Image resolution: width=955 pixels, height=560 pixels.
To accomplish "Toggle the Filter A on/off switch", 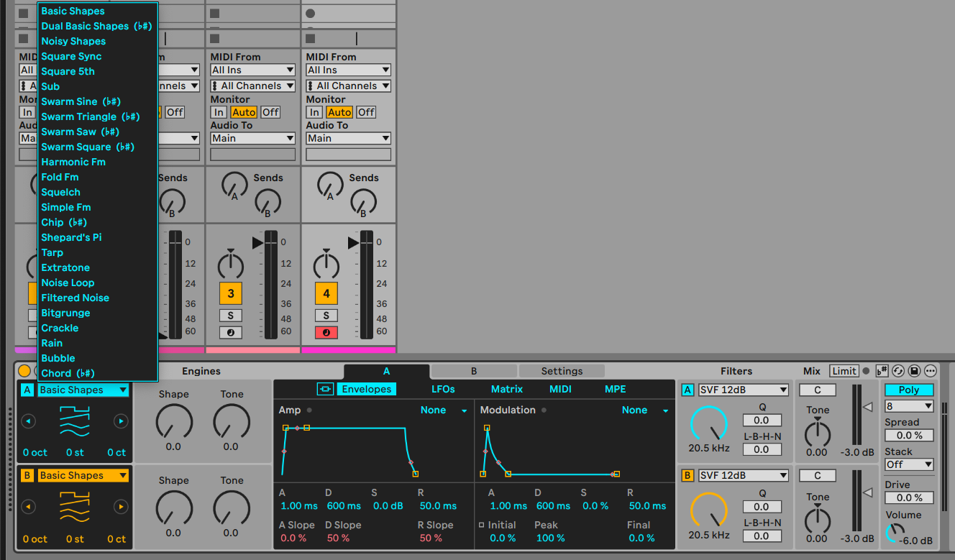I will coord(687,390).
